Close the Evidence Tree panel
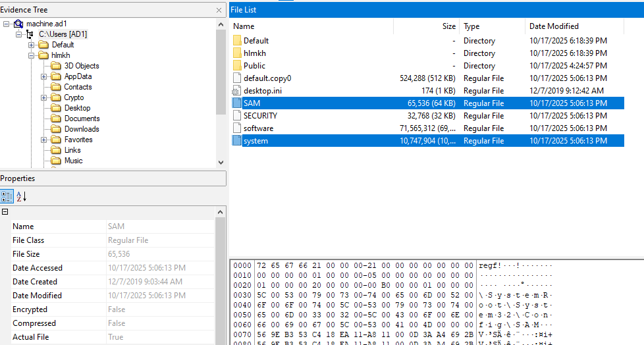The height and width of the screenshot is (345, 644). pyautogui.click(x=219, y=11)
